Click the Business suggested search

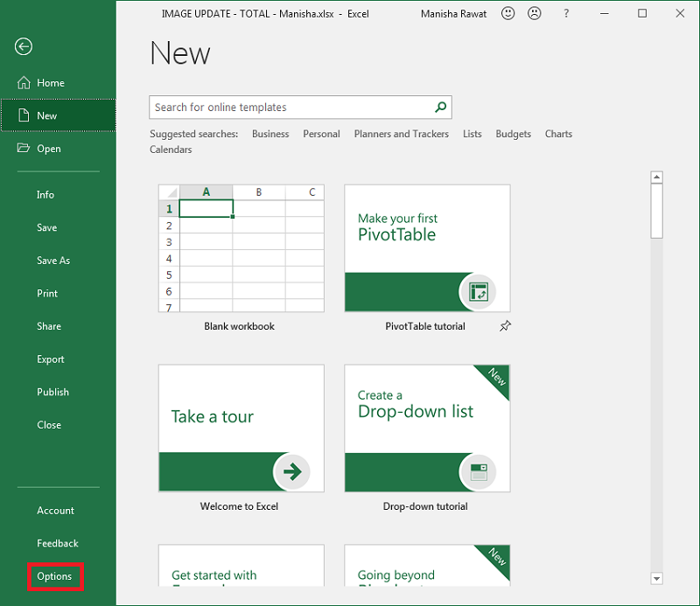pos(270,134)
